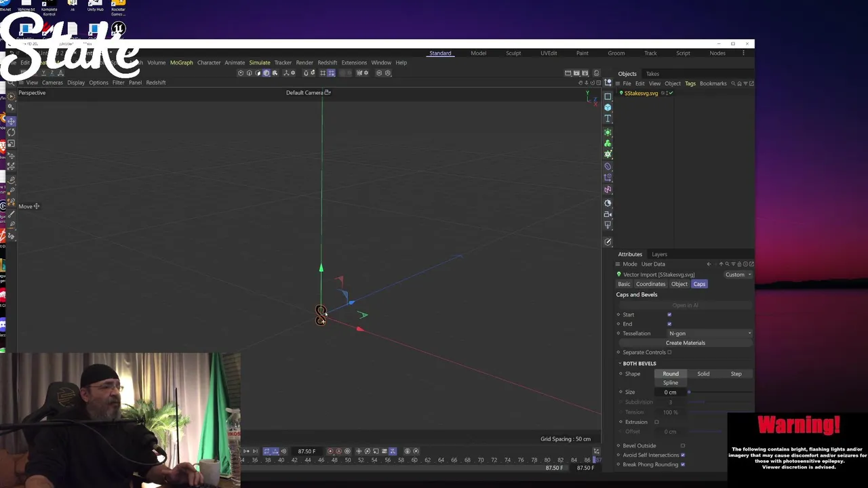Select SStakesvg.svg in Objects manager
This screenshot has width=868, height=488.
[x=641, y=93]
